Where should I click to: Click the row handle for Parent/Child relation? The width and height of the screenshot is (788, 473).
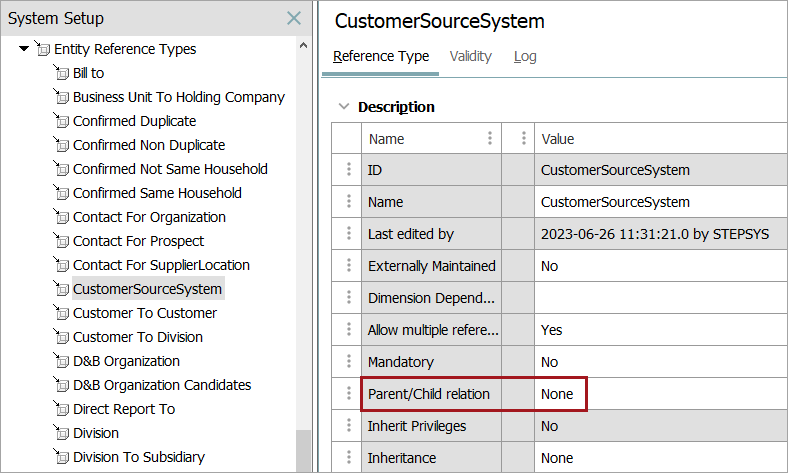349,394
